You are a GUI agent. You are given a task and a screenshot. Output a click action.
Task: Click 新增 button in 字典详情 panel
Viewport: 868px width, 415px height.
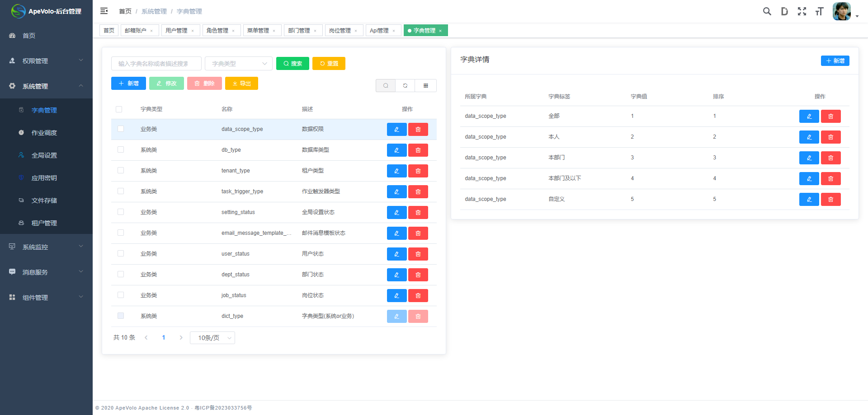[835, 61]
